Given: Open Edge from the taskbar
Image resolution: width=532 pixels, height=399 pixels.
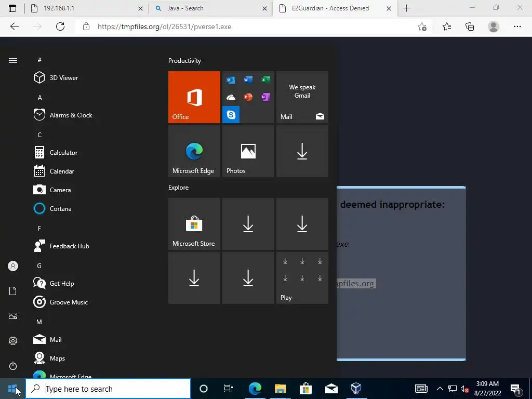Looking at the screenshot, I should [x=255, y=389].
